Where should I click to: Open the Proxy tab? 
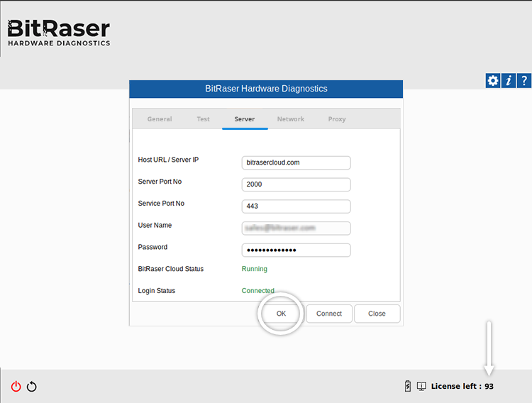[x=337, y=119]
